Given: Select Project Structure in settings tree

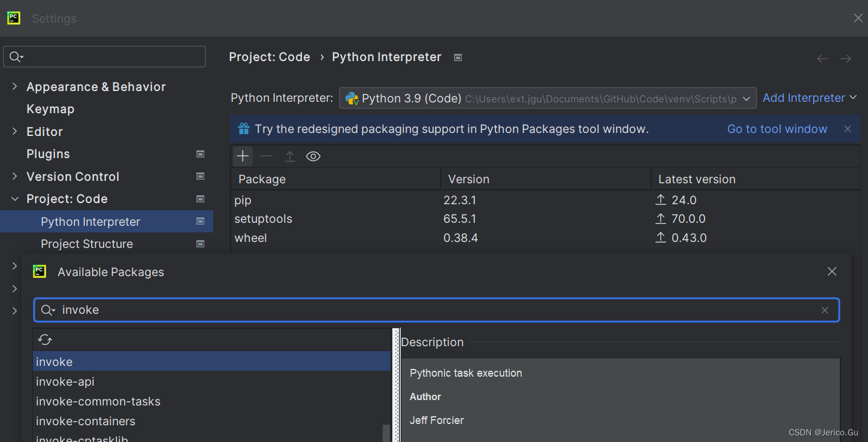Looking at the screenshot, I should click(87, 244).
